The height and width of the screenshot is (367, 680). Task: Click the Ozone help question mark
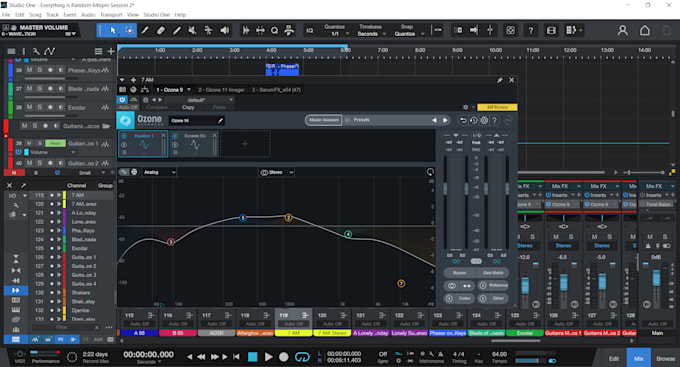click(x=494, y=120)
